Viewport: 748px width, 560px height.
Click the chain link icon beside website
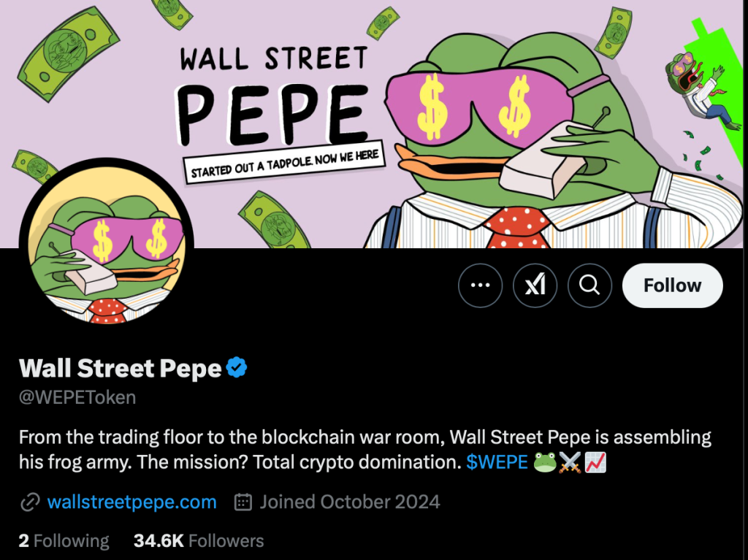click(x=29, y=502)
